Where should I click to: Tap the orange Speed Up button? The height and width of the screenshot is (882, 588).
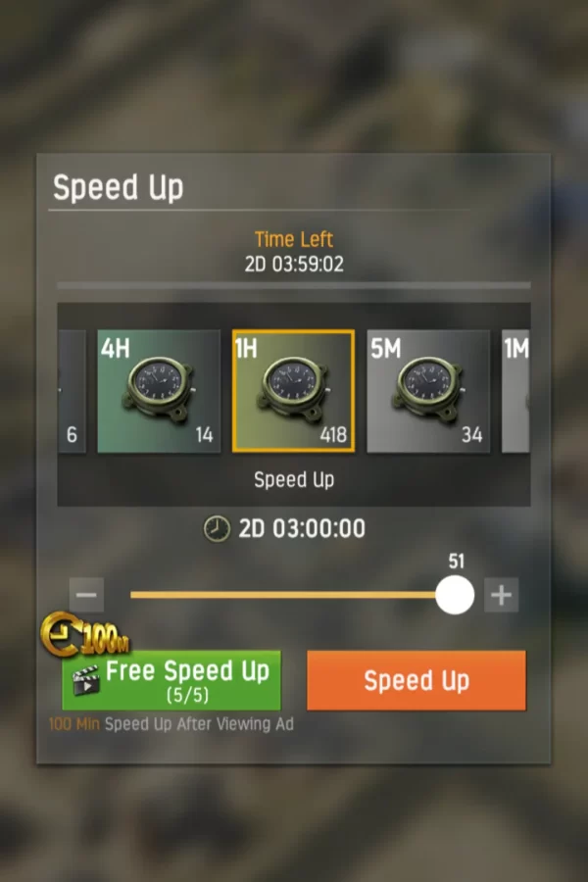pos(416,680)
